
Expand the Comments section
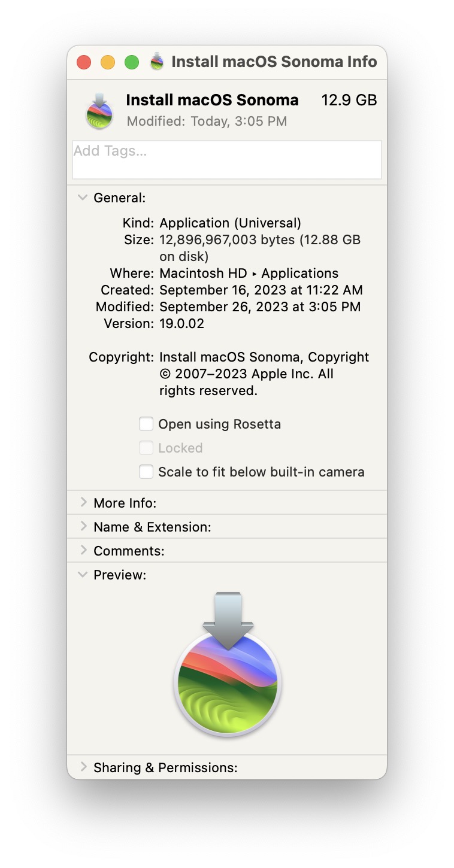(83, 551)
